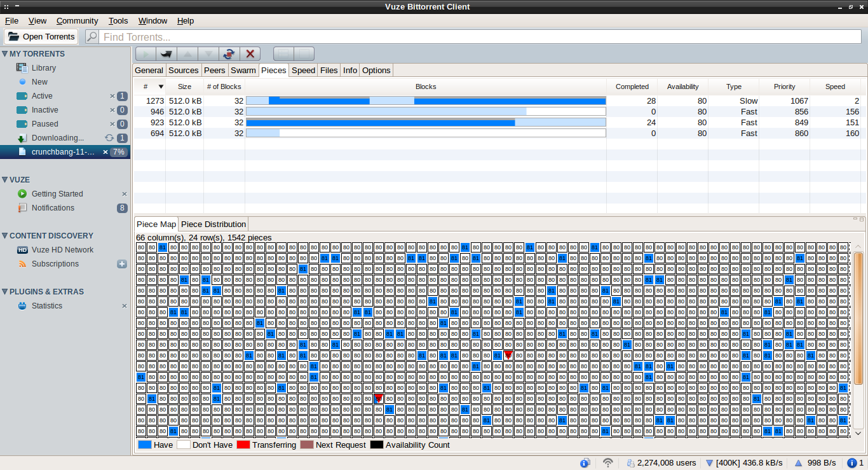Click the brown Next Request legend swatch

click(x=307, y=445)
